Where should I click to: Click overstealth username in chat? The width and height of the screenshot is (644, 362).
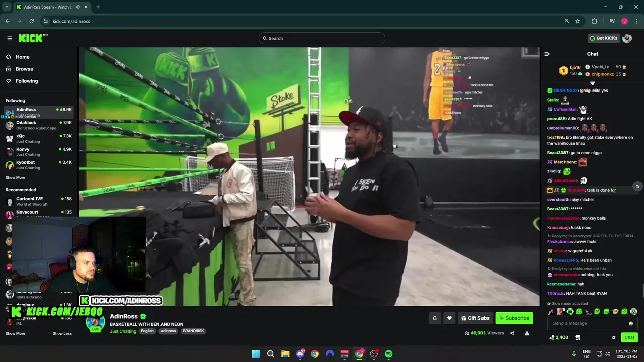click(558, 199)
